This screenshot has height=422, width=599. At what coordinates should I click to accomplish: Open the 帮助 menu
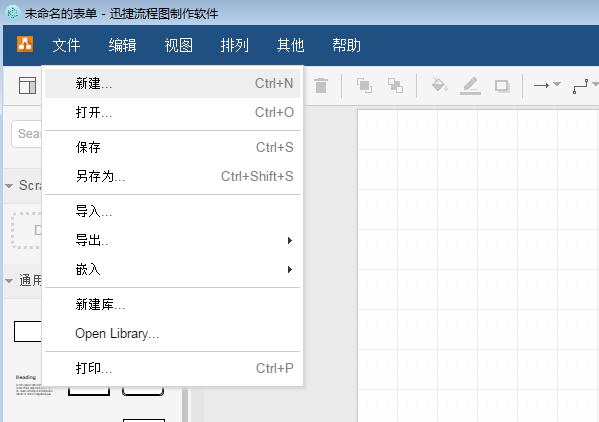[x=346, y=45]
